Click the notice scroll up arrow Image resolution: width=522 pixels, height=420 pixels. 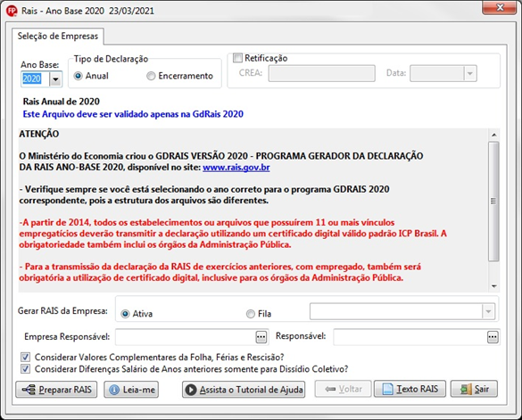pos(494,135)
